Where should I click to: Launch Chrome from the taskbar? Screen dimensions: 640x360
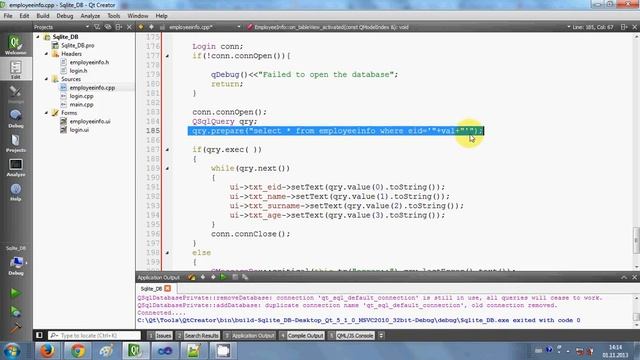click(x=78, y=351)
